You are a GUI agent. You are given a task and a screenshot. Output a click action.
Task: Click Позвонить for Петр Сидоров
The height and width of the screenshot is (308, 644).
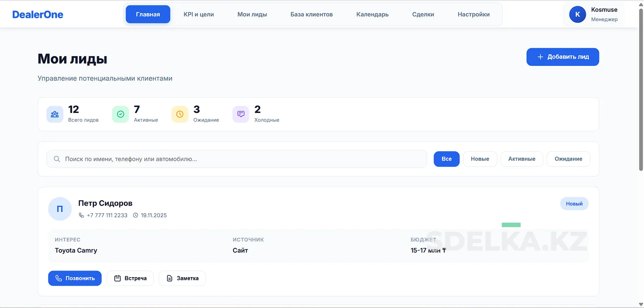(x=75, y=278)
